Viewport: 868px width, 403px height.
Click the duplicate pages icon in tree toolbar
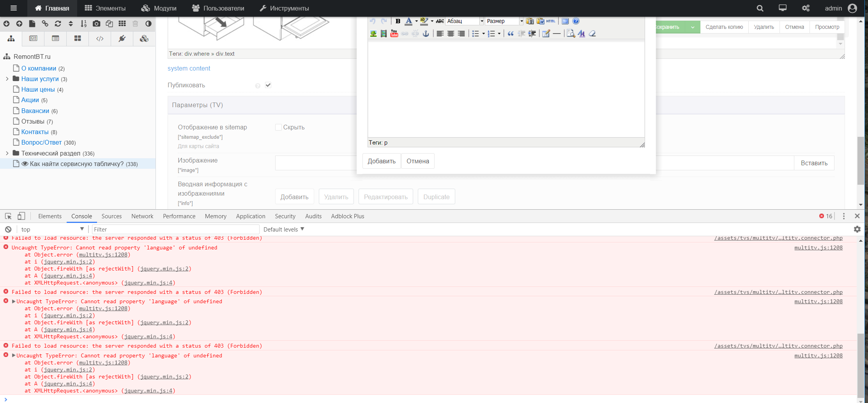pyautogui.click(x=109, y=24)
